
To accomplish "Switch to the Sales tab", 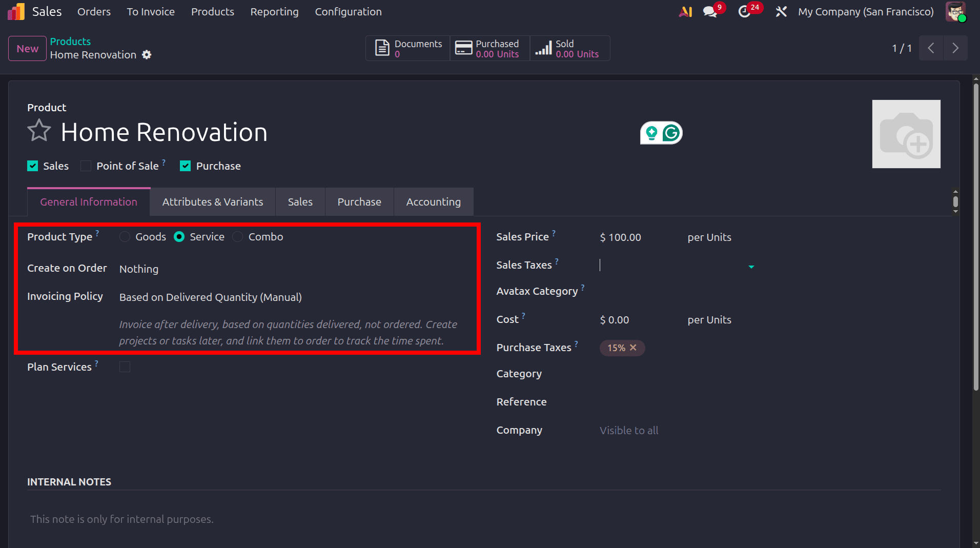I will click(300, 202).
